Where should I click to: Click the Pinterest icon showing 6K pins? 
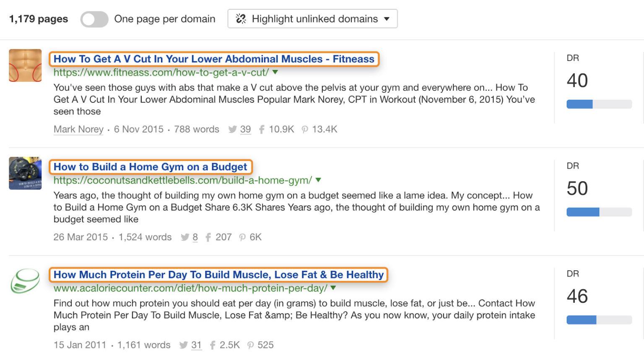pos(243,237)
